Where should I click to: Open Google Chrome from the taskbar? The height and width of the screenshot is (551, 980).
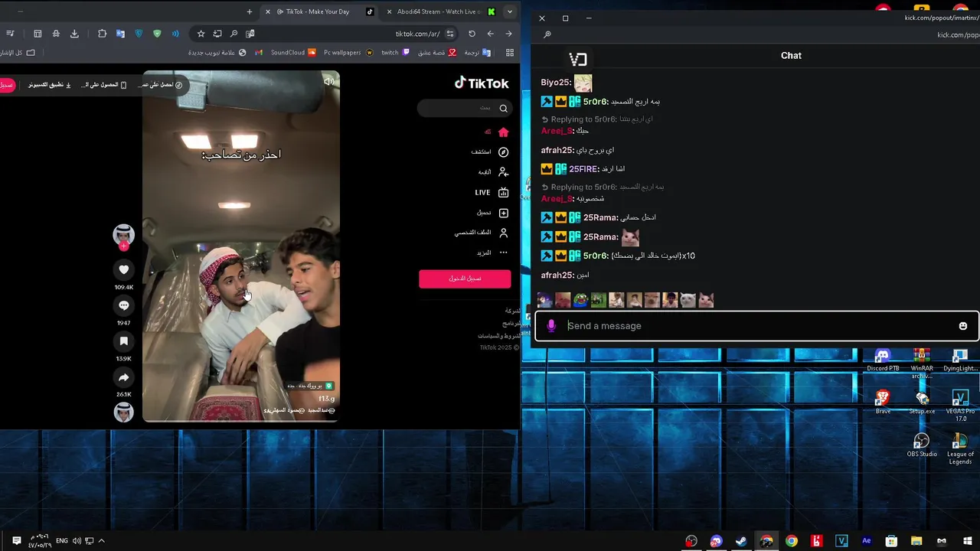click(x=792, y=541)
